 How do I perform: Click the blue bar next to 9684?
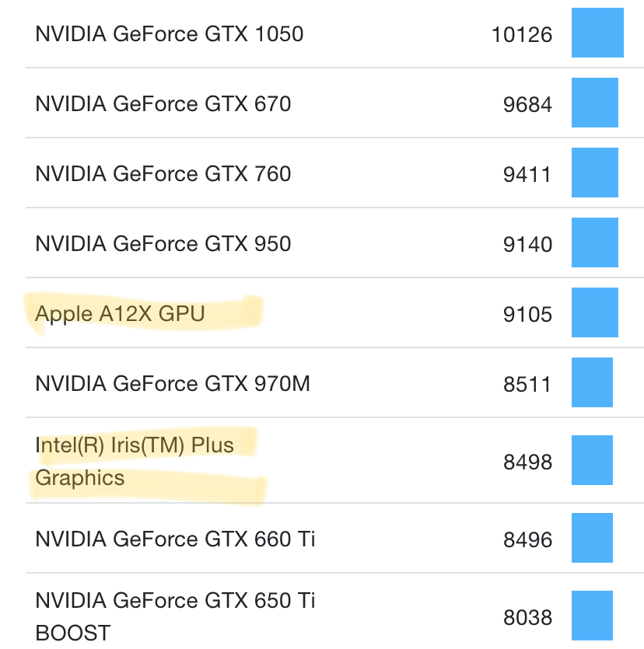pos(595,103)
